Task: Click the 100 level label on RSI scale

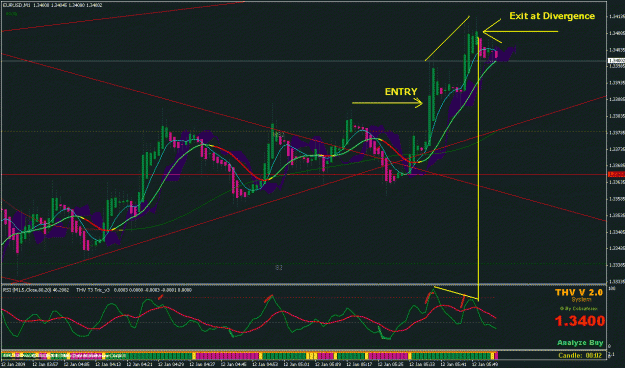Action: point(611,287)
